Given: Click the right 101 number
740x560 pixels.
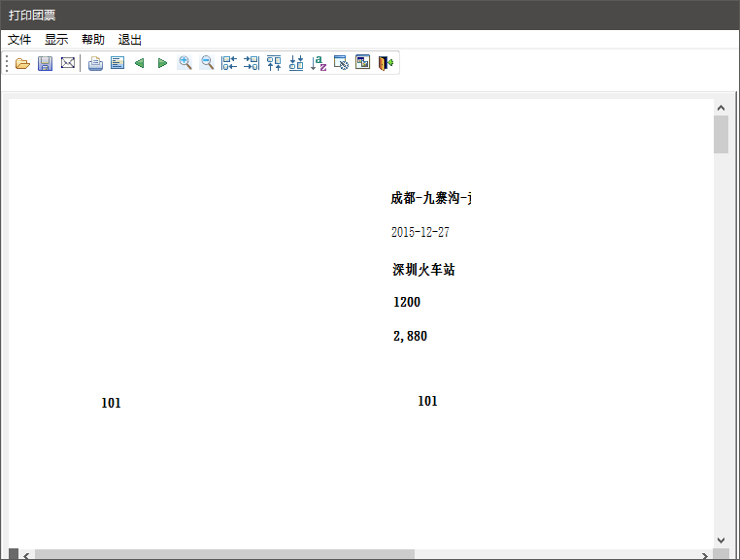Looking at the screenshot, I should [427, 401].
